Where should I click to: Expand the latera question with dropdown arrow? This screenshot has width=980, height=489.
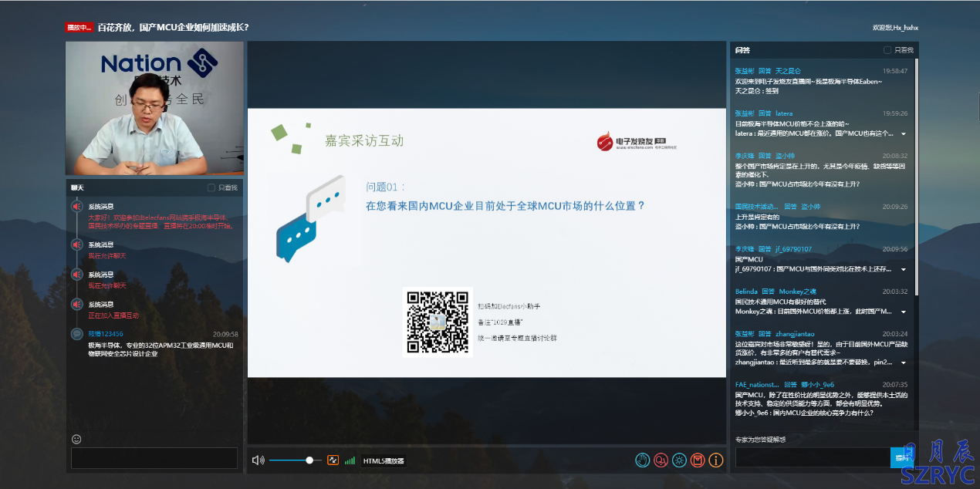point(904,133)
